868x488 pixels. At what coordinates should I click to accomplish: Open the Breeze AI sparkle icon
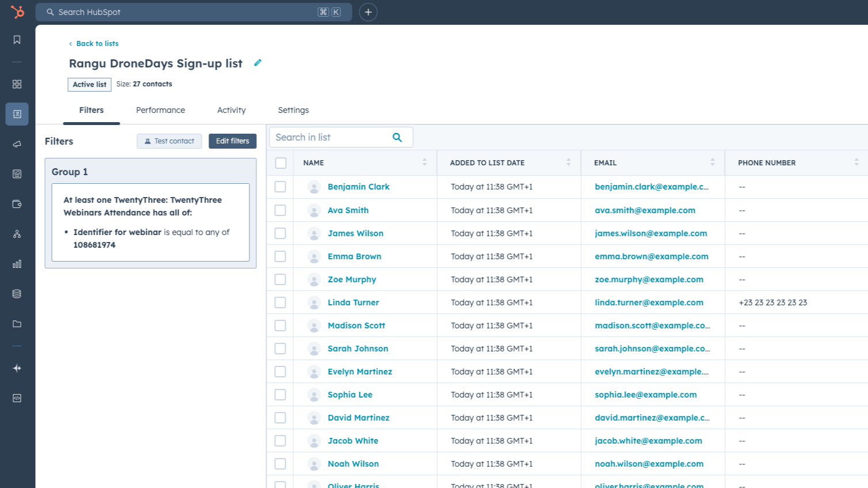click(17, 368)
